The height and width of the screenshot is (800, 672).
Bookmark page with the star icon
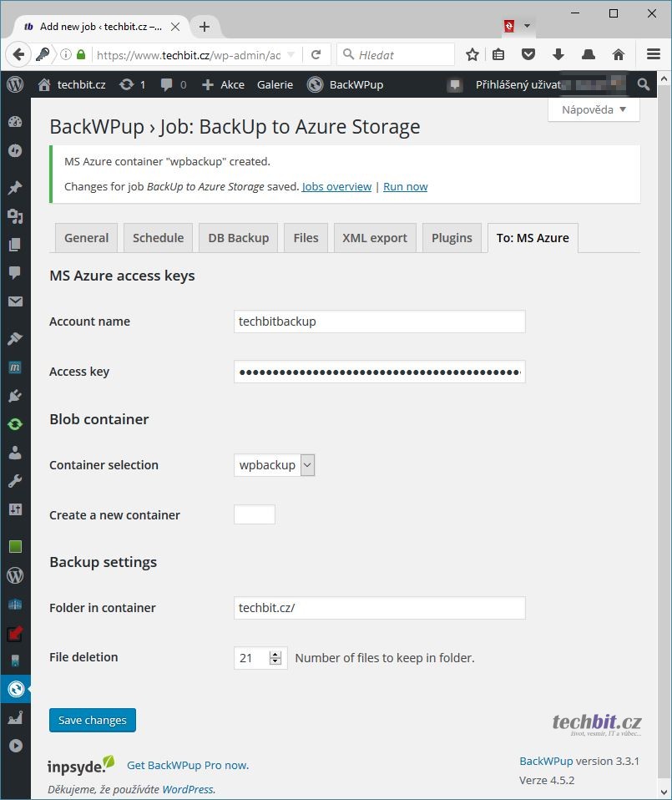coord(472,55)
